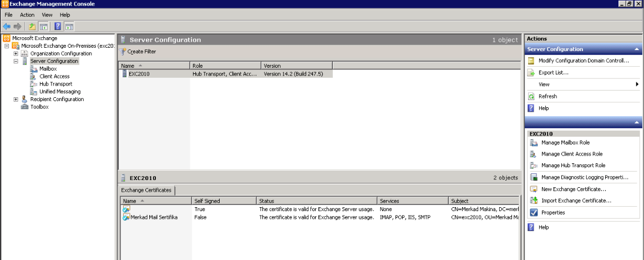Sort servers by Name column
The image size is (644, 260).
point(154,66)
